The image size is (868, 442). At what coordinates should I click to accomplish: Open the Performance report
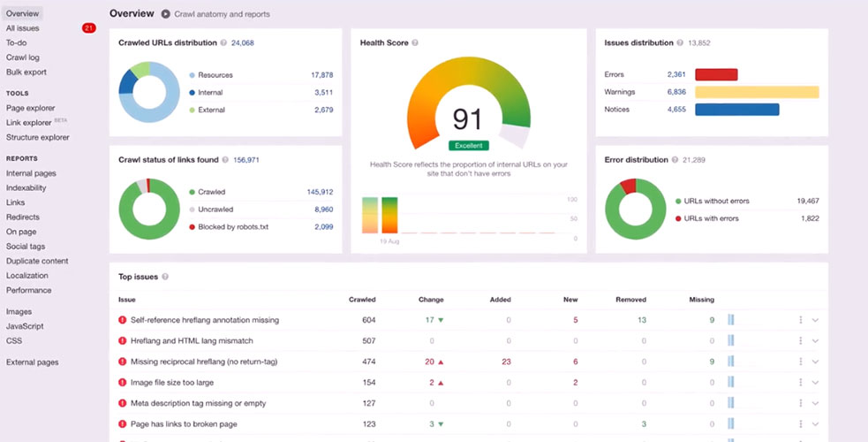click(29, 290)
